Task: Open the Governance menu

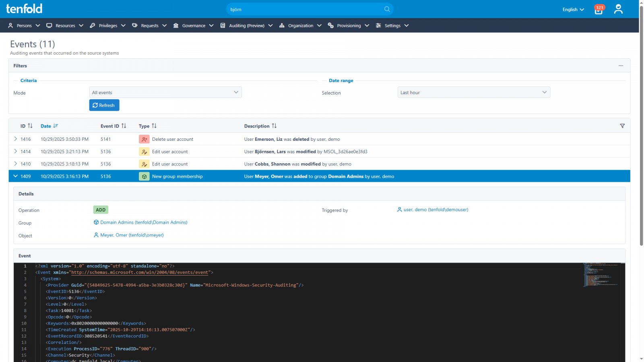Action: pos(193,25)
